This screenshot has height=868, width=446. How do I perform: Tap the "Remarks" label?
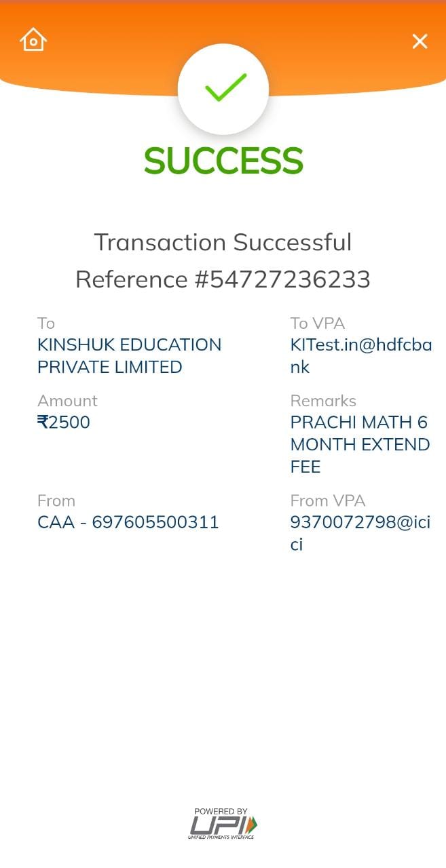(323, 401)
